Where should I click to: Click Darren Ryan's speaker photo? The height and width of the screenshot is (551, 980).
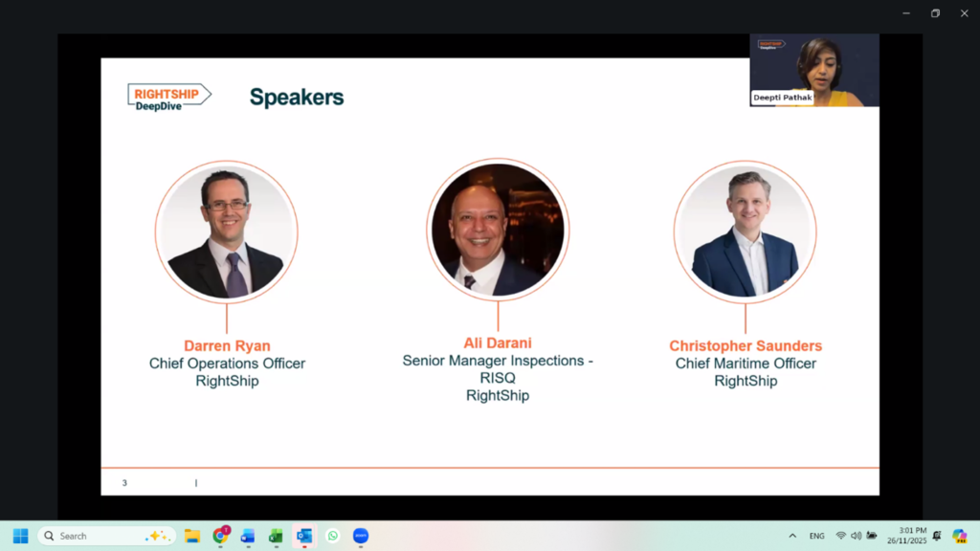coord(227,232)
